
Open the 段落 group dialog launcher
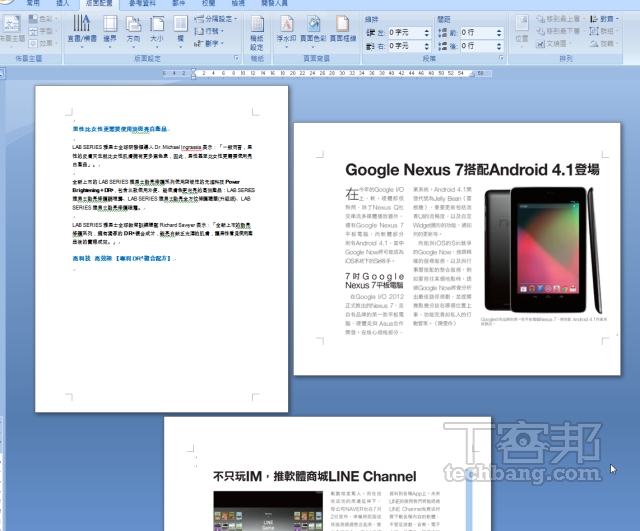[501, 58]
